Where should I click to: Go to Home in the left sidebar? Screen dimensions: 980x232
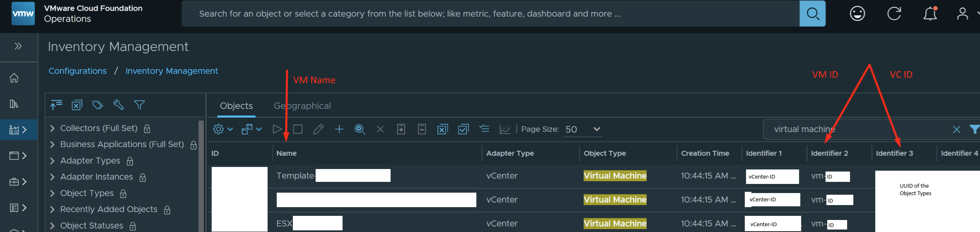click(x=14, y=78)
